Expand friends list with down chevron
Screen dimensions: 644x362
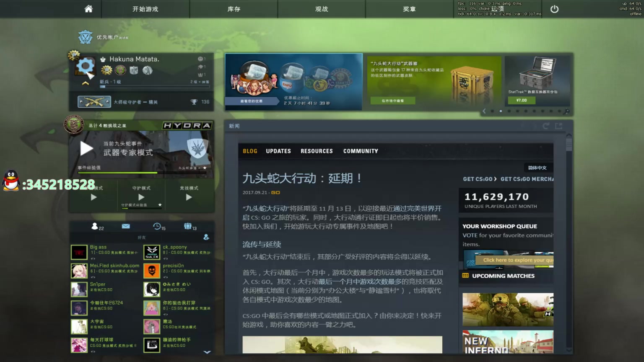click(207, 352)
